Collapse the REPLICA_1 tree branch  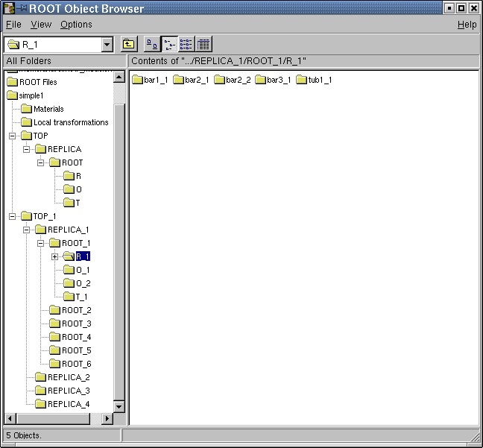point(26,230)
